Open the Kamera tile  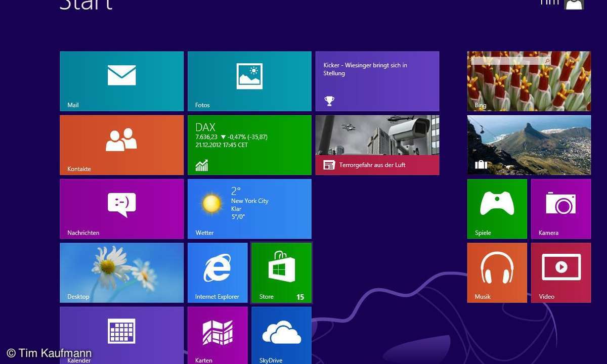561,209
